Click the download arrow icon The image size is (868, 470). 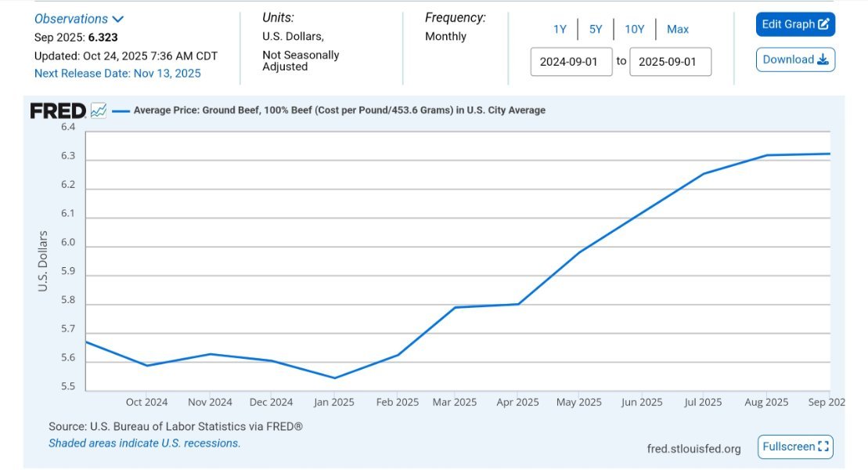tap(823, 60)
